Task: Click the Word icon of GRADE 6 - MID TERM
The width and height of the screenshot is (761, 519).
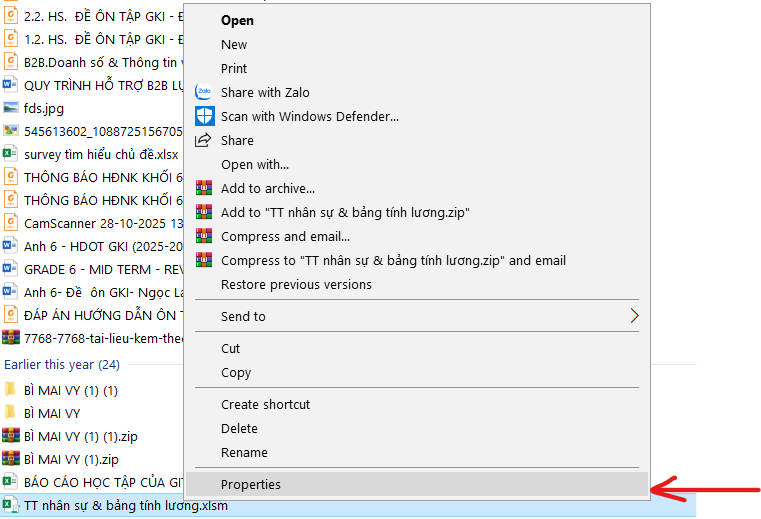Action: [x=11, y=268]
